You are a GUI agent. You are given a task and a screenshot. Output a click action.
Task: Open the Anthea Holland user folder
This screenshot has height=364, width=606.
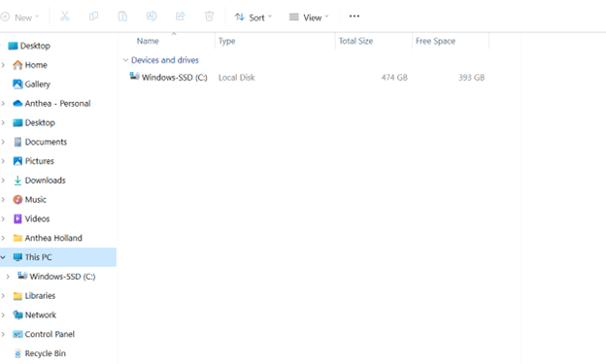pyautogui.click(x=53, y=238)
